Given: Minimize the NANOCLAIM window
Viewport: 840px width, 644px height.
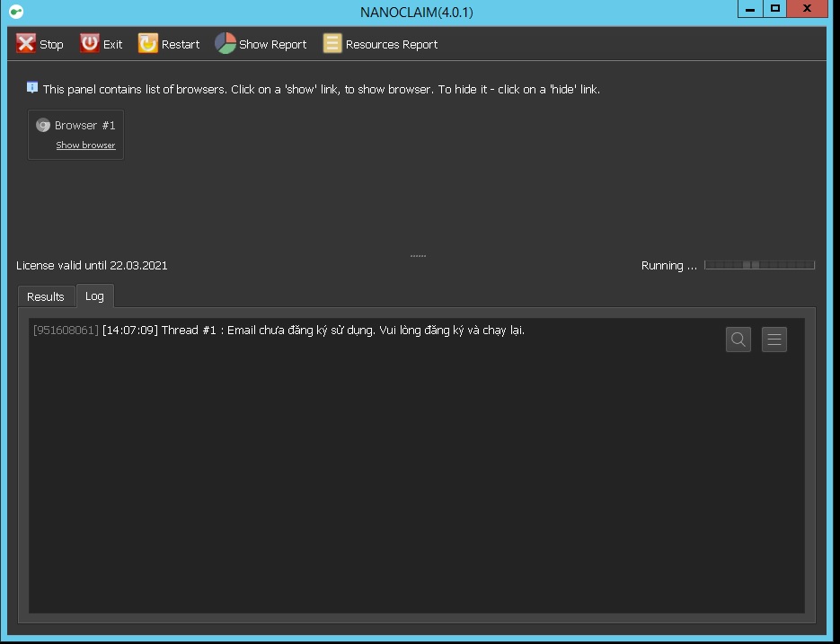Looking at the screenshot, I should pyautogui.click(x=750, y=9).
